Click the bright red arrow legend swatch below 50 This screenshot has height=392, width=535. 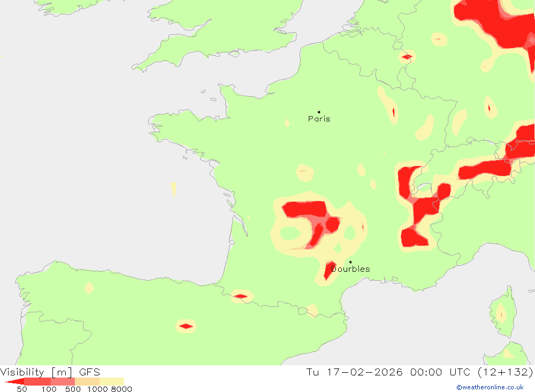(x=14, y=381)
